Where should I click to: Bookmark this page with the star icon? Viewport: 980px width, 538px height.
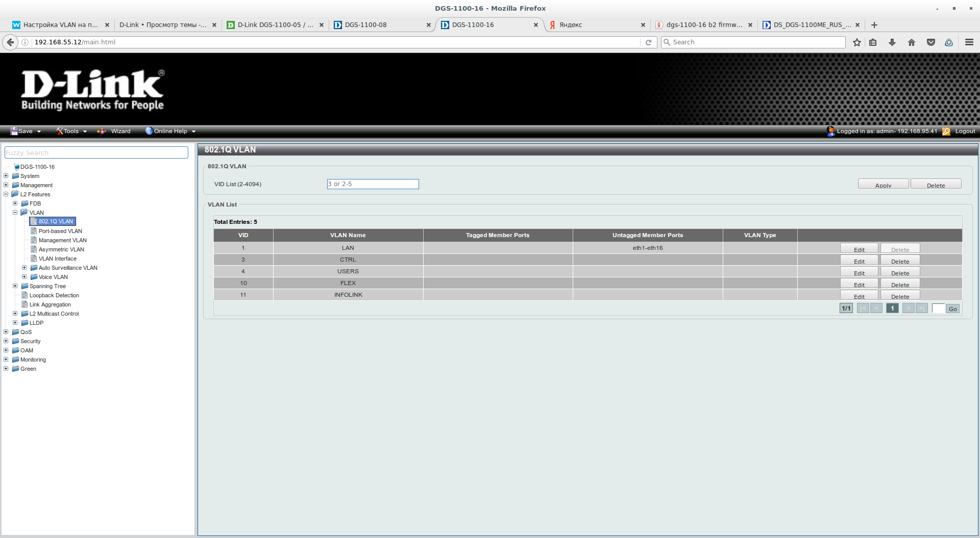857,42
